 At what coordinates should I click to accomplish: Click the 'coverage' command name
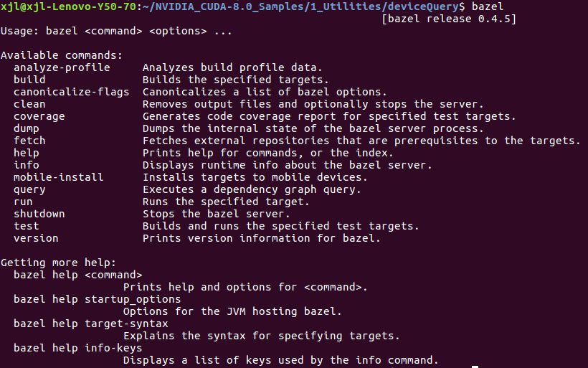click(39, 116)
